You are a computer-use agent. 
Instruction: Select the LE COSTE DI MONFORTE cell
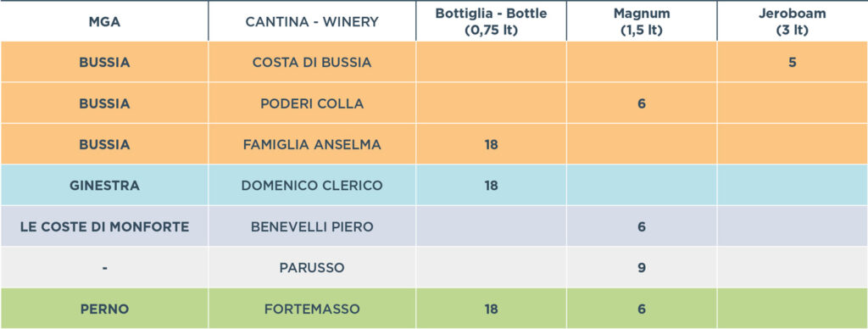point(104,226)
